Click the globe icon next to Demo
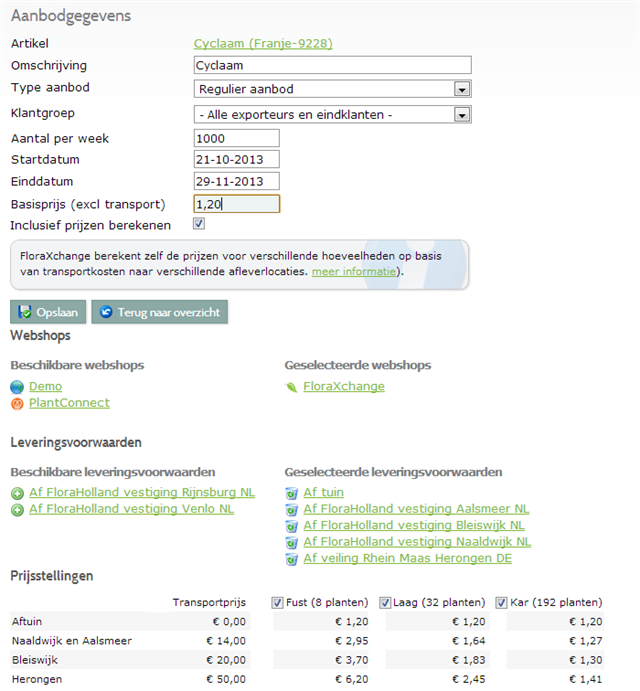This screenshot has width=640, height=691. click(17, 386)
